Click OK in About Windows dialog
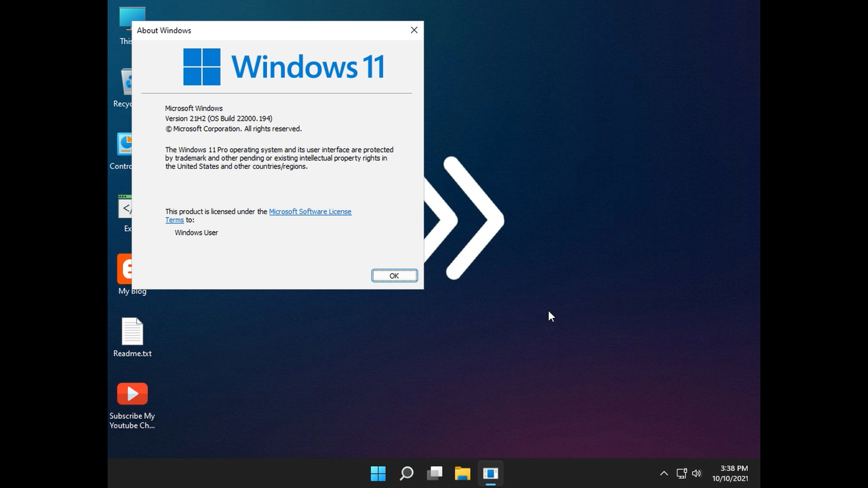Image resolution: width=868 pixels, height=488 pixels. [x=394, y=276]
